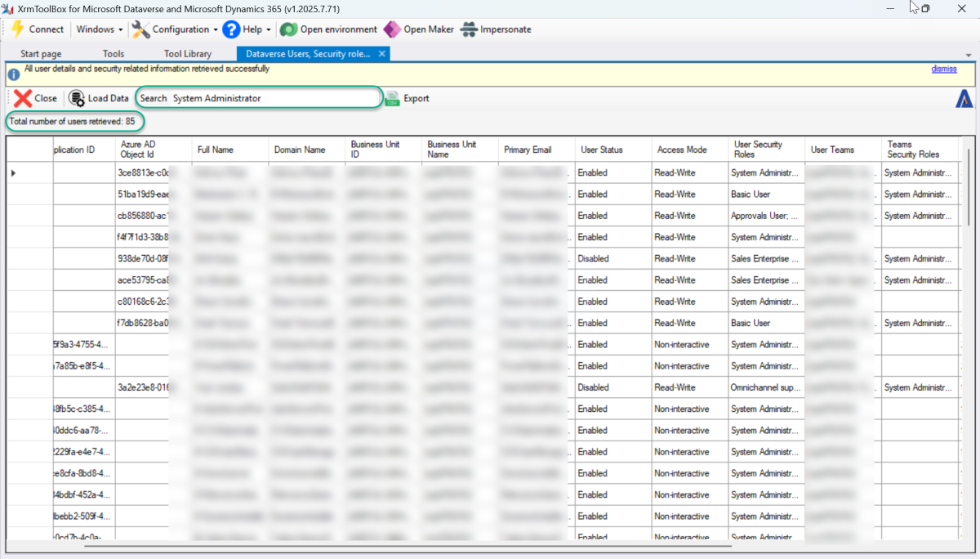
Task: Select the cell f4f7f1d3-38b8 Object Id
Action: (x=154, y=237)
